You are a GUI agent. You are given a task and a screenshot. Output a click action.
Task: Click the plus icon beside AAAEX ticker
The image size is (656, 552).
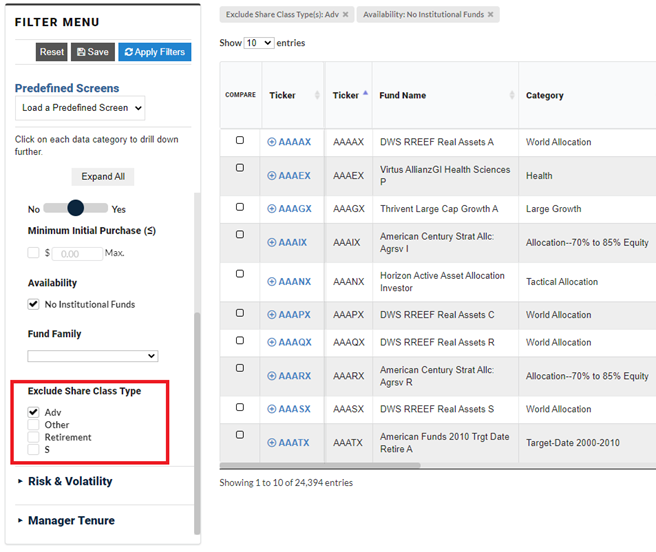(272, 176)
